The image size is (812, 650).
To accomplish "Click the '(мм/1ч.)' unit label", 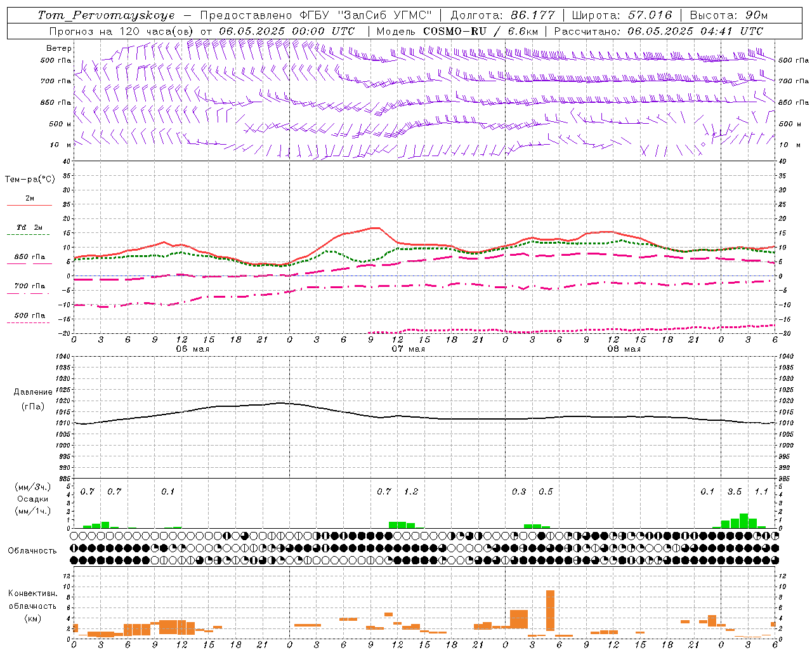I will click(33, 511).
